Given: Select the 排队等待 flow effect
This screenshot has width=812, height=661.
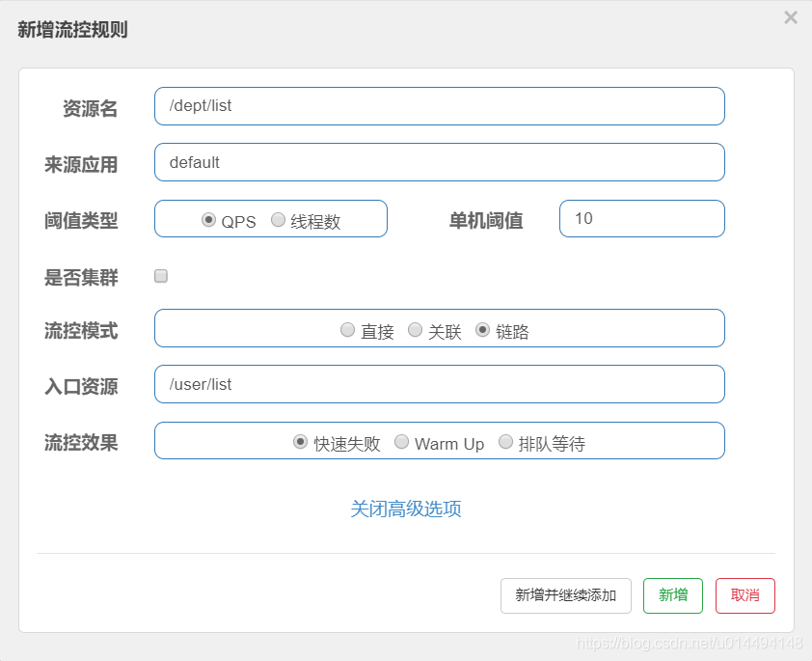Looking at the screenshot, I should pyautogui.click(x=505, y=442).
